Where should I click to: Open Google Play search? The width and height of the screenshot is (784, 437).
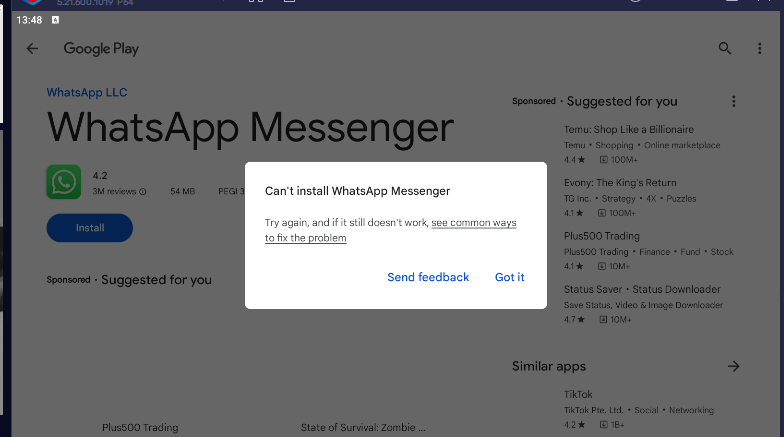[724, 48]
